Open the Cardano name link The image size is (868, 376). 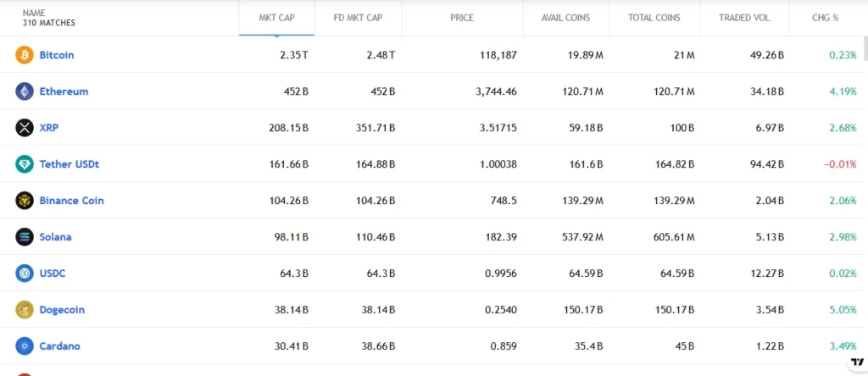59,346
